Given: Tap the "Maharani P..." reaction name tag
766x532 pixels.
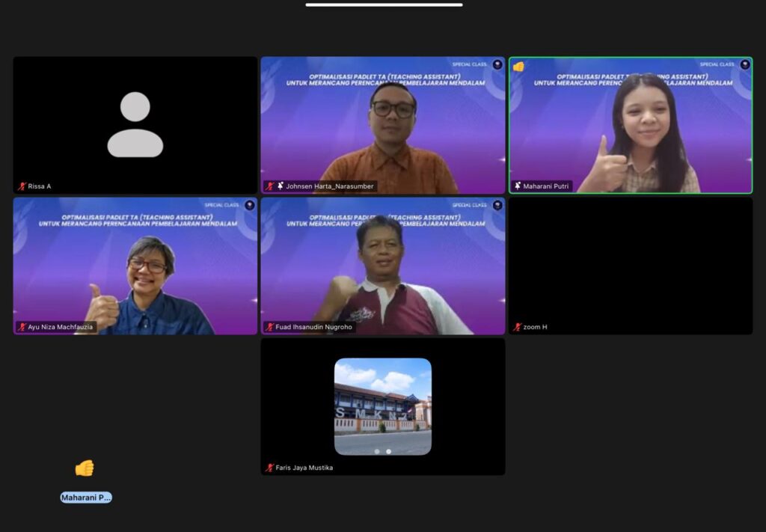Looking at the screenshot, I should [x=86, y=498].
